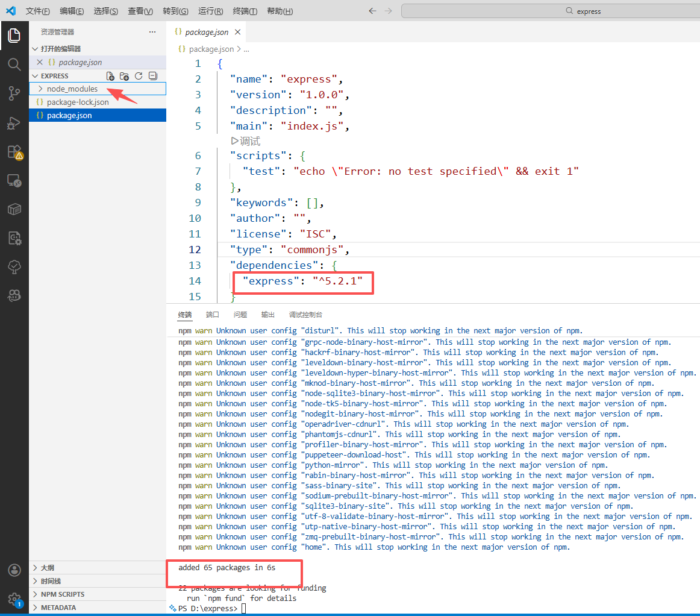700x616 pixels.
Task: Expand the NPM SCRIPTS section
Action: click(62, 594)
